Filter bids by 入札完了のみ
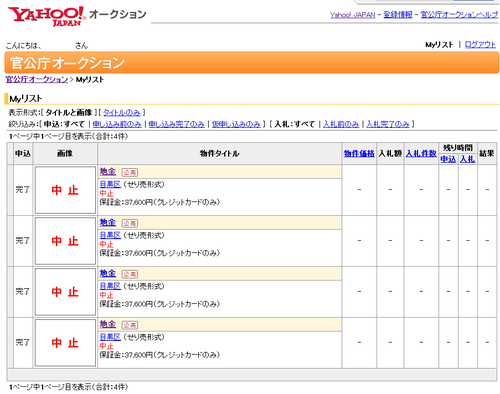 [388, 124]
